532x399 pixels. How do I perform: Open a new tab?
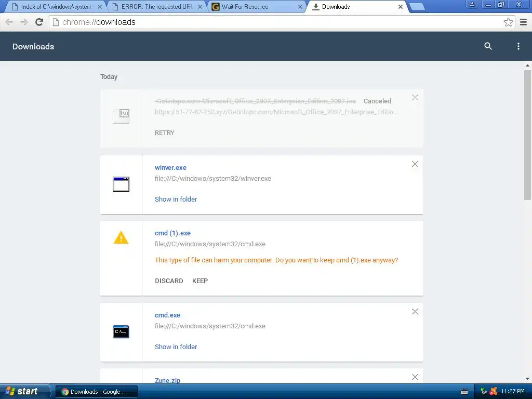pos(417,7)
